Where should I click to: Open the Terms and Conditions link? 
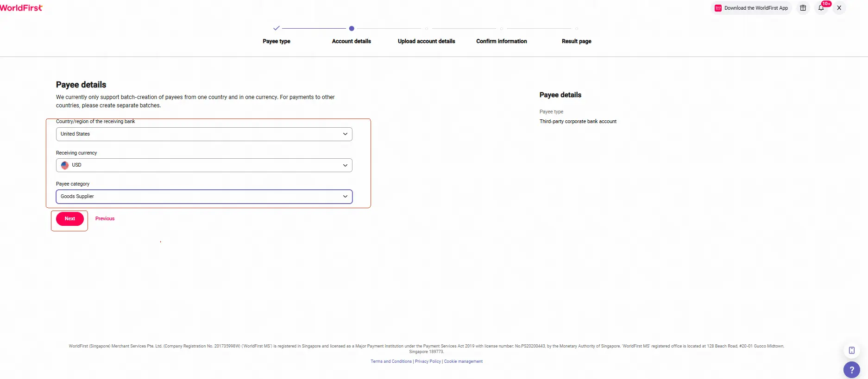coord(391,361)
